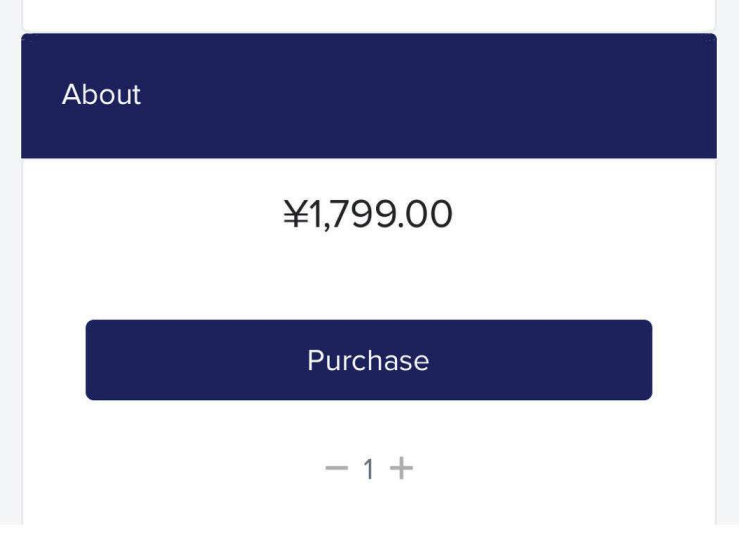Focus the quantity number field
This screenshot has height=547, width=739.
tap(368, 469)
